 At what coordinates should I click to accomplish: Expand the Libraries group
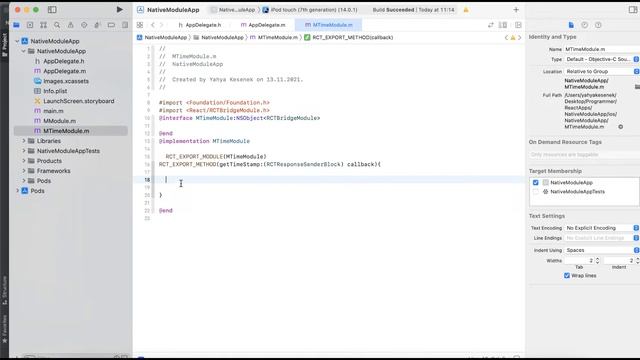(x=24, y=141)
